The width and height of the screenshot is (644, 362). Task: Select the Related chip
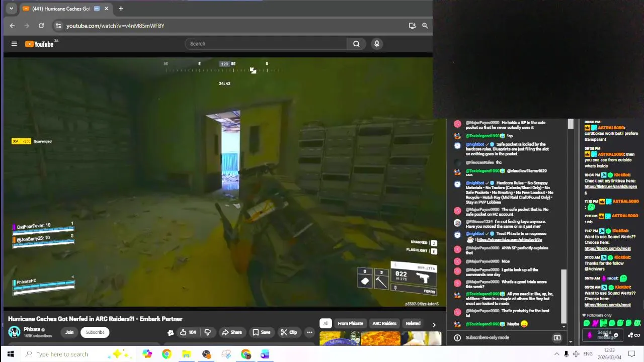click(x=413, y=324)
